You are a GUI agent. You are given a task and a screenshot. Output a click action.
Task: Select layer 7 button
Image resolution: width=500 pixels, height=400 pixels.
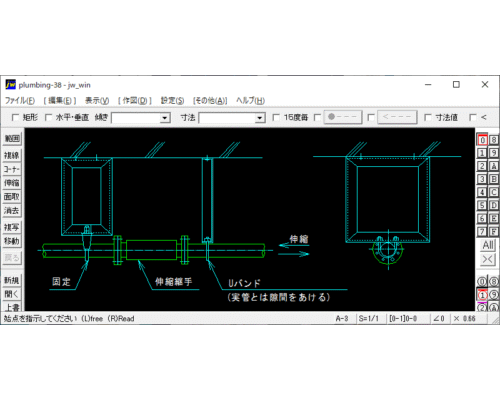pyautogui.click(x=482, y=231)
